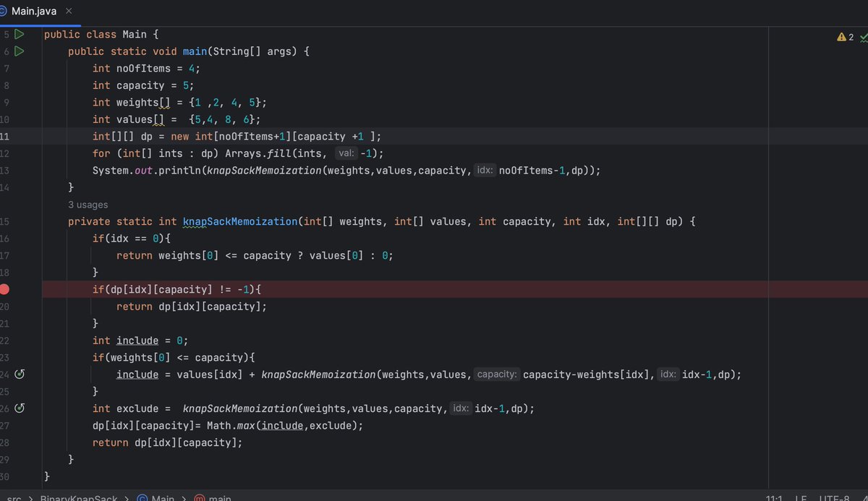
Task: Click 'if(weights[0] <= capacity){' on line 23
Action: [x=174, y=358]
